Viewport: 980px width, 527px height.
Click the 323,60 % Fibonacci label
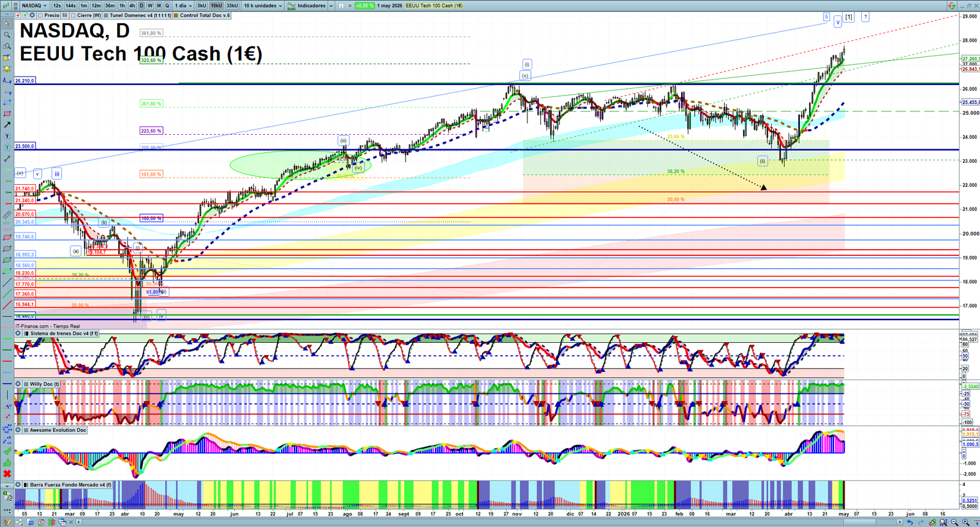(151, 60)
